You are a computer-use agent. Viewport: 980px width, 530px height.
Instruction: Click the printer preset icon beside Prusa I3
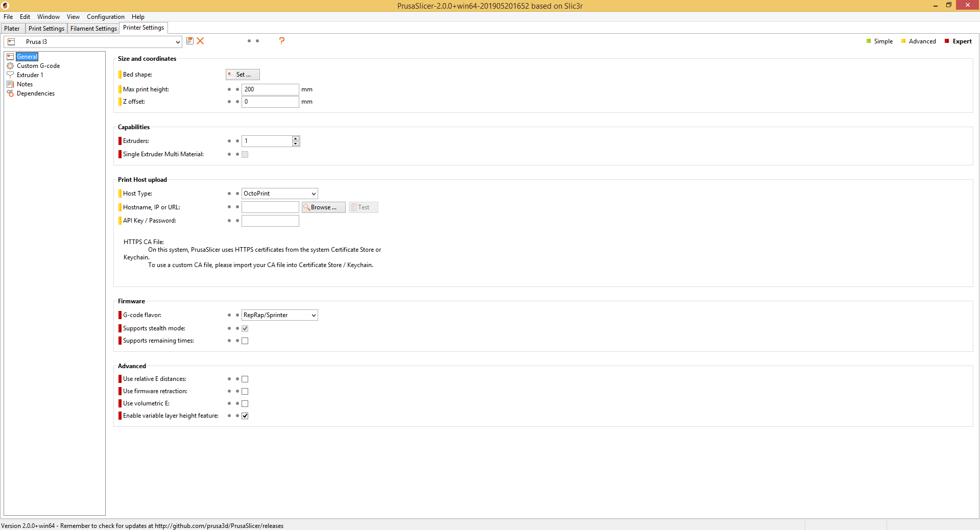(11, 42)
